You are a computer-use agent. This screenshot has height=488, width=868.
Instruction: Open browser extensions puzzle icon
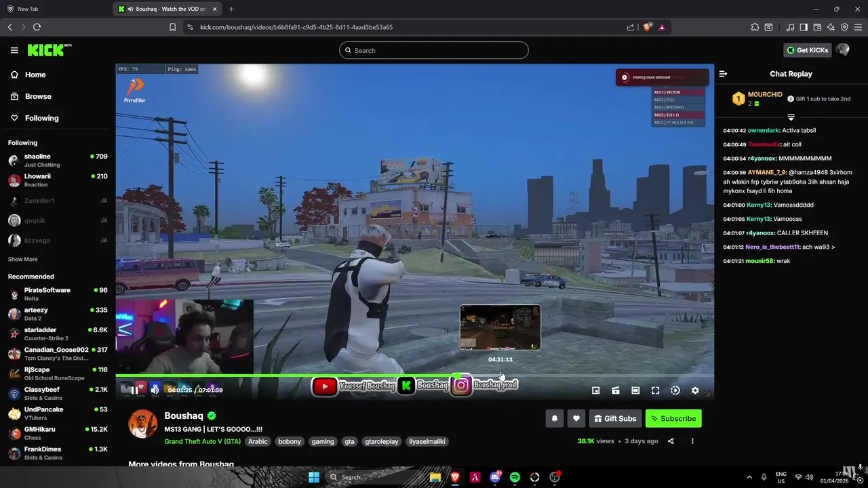coord(755,27)
